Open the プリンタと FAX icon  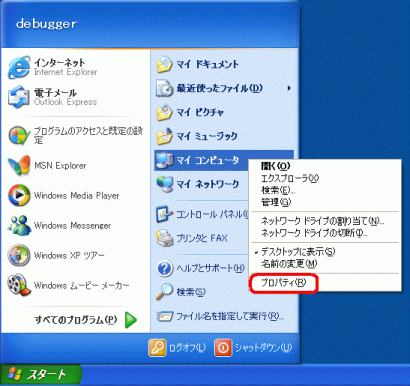pos(165,238)
